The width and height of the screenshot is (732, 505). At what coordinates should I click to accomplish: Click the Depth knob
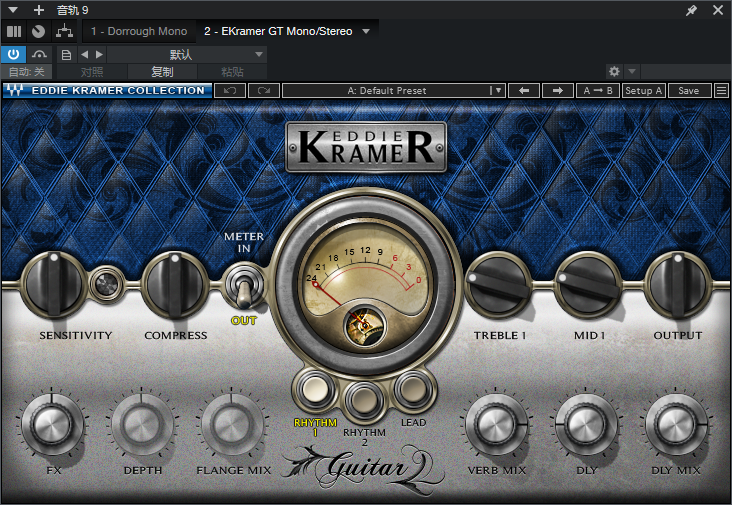pyautogui.click(x=141, y=425)
